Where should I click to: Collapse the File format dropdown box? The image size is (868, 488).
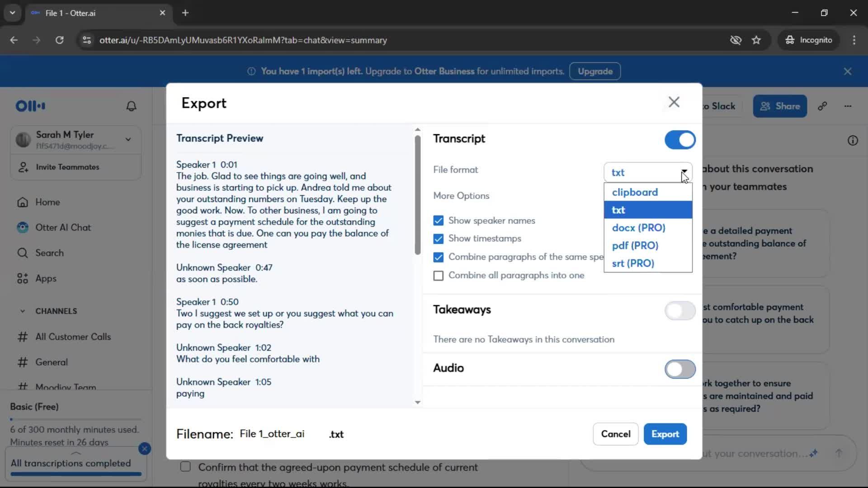tap(648, 172)
